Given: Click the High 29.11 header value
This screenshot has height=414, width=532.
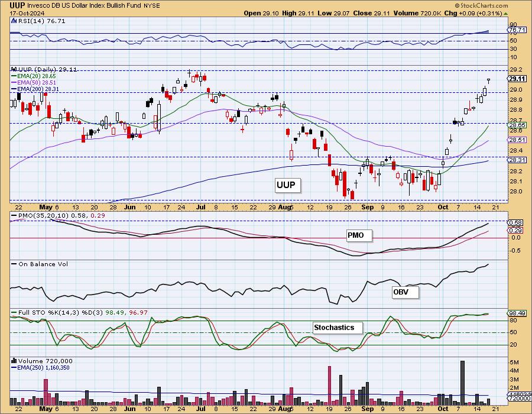Looking at the screenshot, I should (299, 13).
